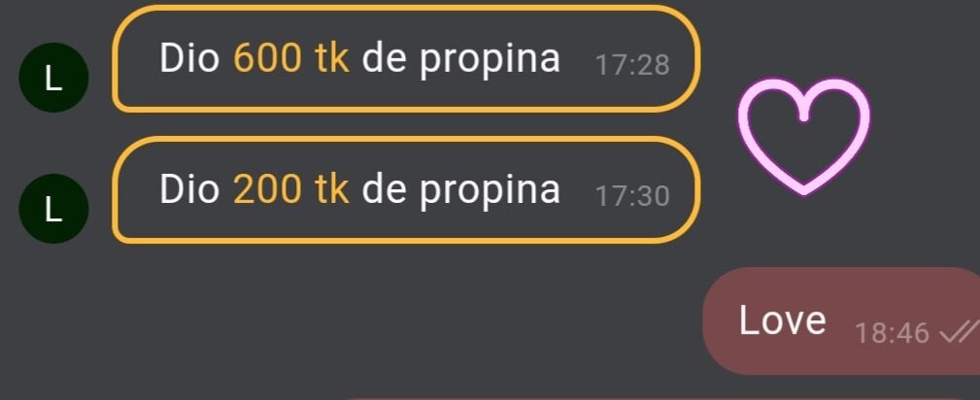Click the 17:28 timestamp
The height and width of the screenshot is (400, 980).
[632, 65]
